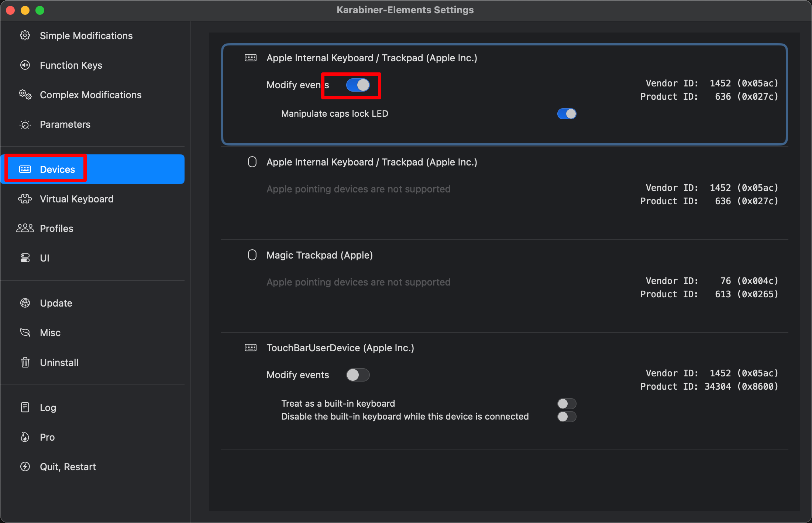812x523 pixels.
Task: Disable Manipulate caps lock LED switch
Action: (567, 114)
